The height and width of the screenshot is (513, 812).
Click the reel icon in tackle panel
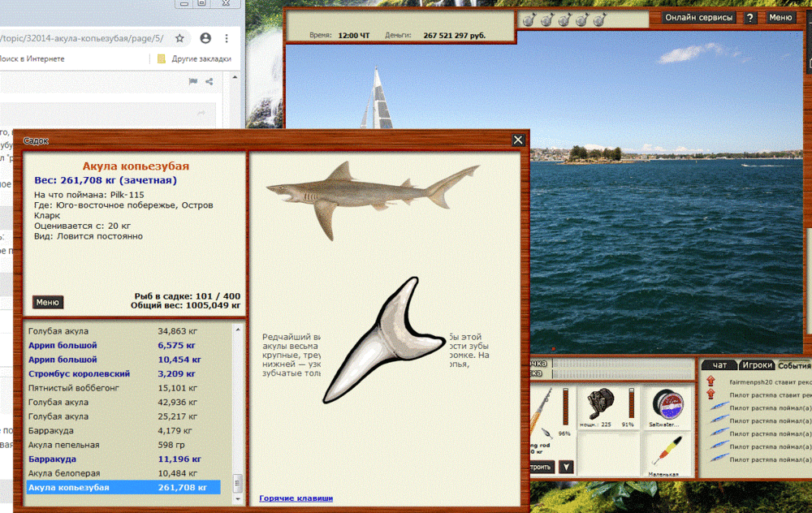click(x=600, y=402)
